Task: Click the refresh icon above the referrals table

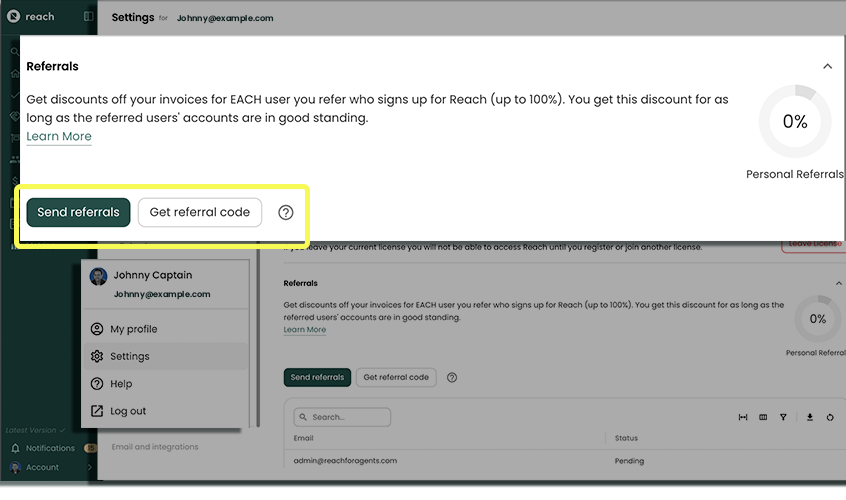Action: tap(830, 417)
